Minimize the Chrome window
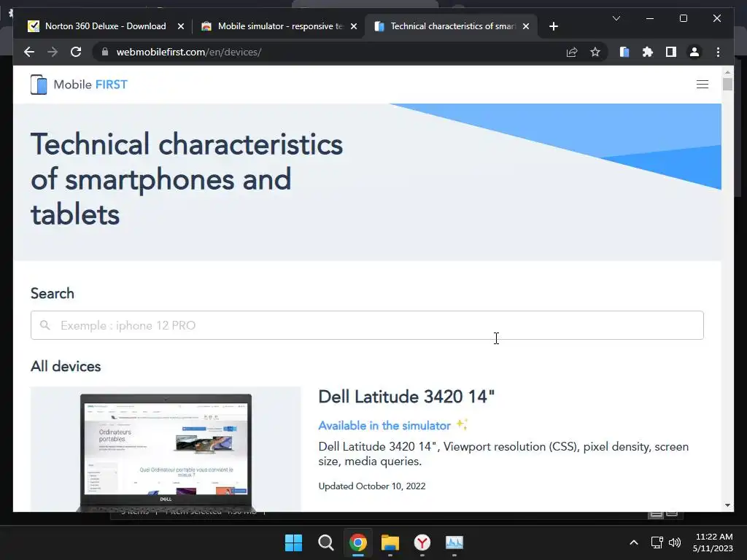The height and width of the screenshot is (560, 747). tap(650, 18)
